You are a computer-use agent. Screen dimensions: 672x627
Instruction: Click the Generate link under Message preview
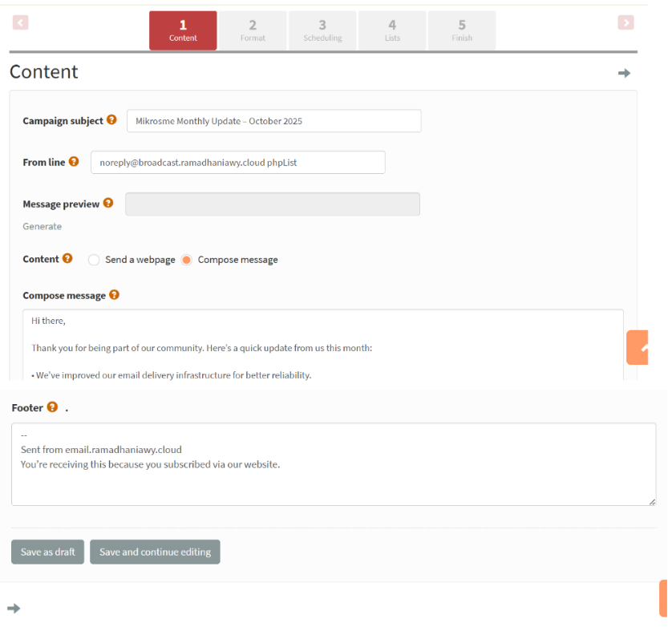[42, 226]
